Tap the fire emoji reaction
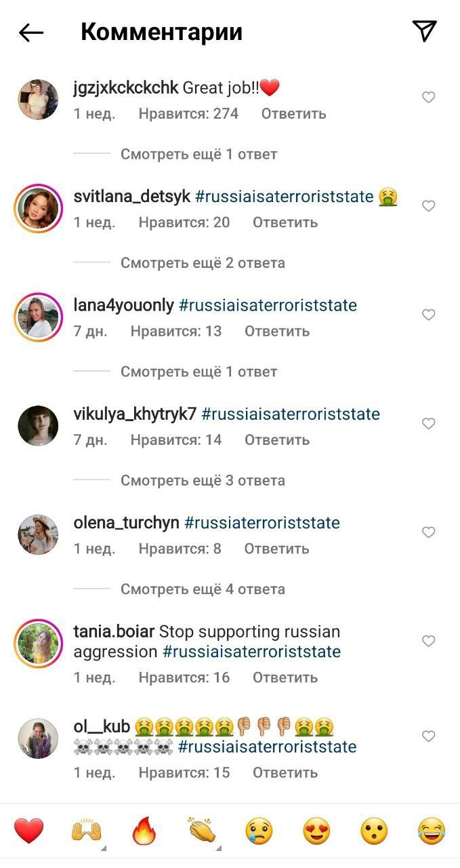Image resolution: width=460 pixels, height=868 pixels. click(144, 831)
